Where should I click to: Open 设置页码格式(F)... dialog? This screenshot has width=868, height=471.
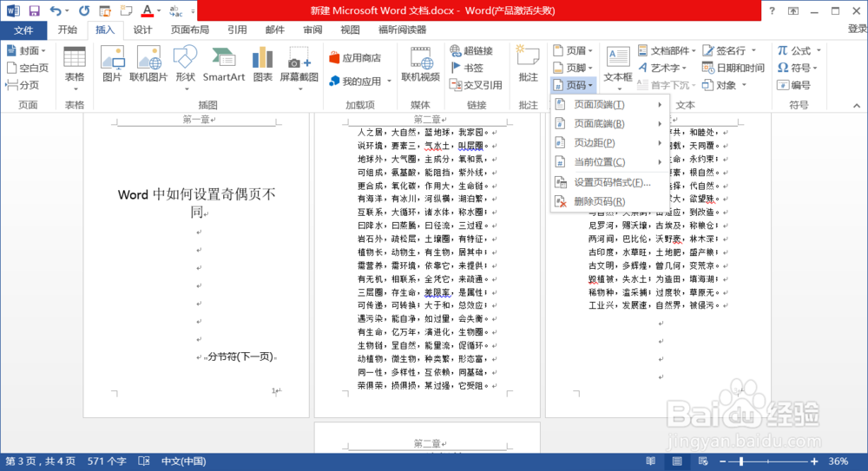[x=609, y=183]
